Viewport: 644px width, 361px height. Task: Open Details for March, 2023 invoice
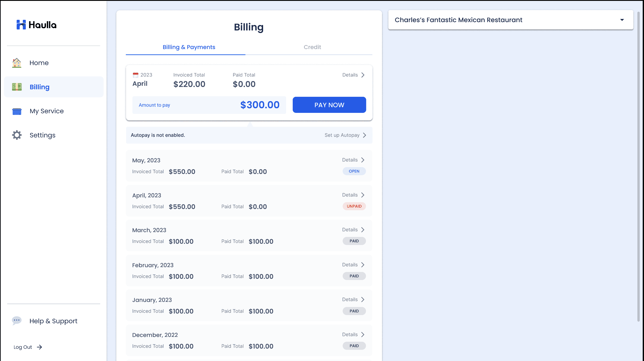click(353, 230)
